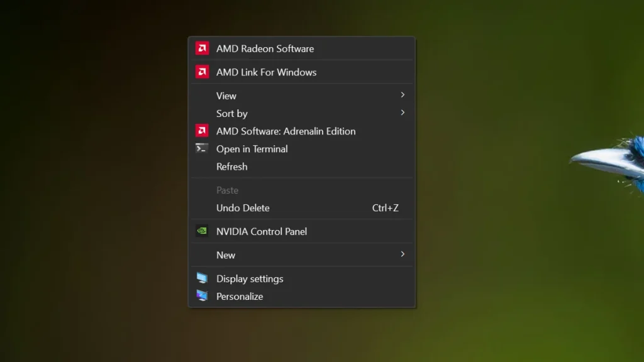The width and height of the screenshot is (644, 362).
Task: Select the Sort by menu entry
Action: (301, 113)
